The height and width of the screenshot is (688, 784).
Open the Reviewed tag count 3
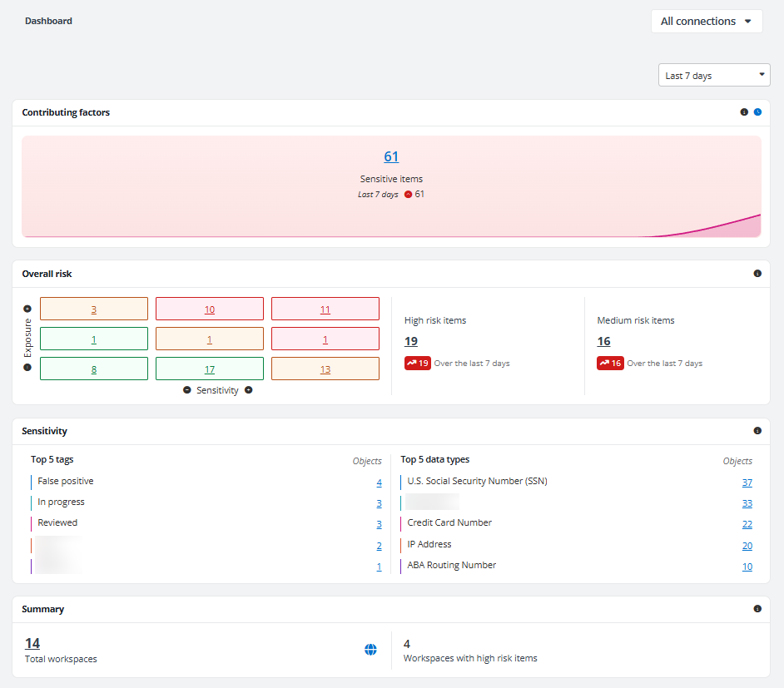click(379, 525)
